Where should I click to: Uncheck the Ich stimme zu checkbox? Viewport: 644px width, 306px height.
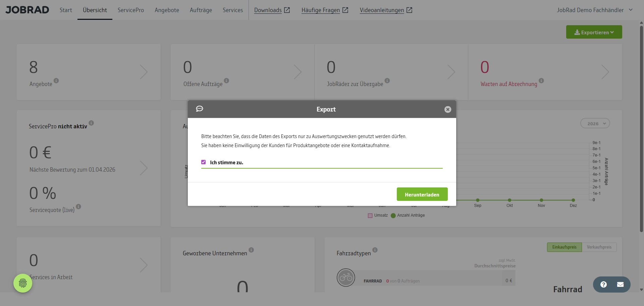point(204,162)
